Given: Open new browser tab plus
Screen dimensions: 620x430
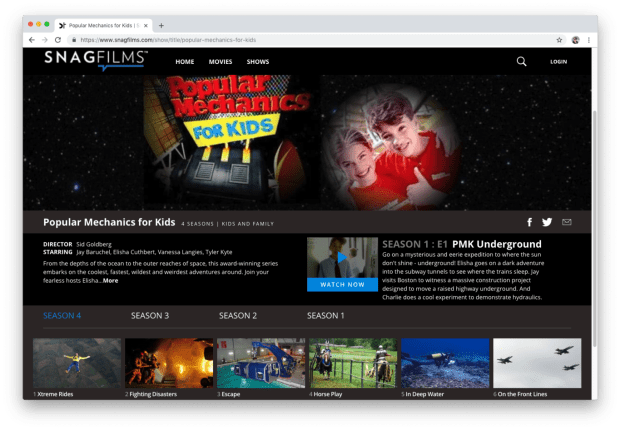Looking at the screenshot, I should point(161,26).
